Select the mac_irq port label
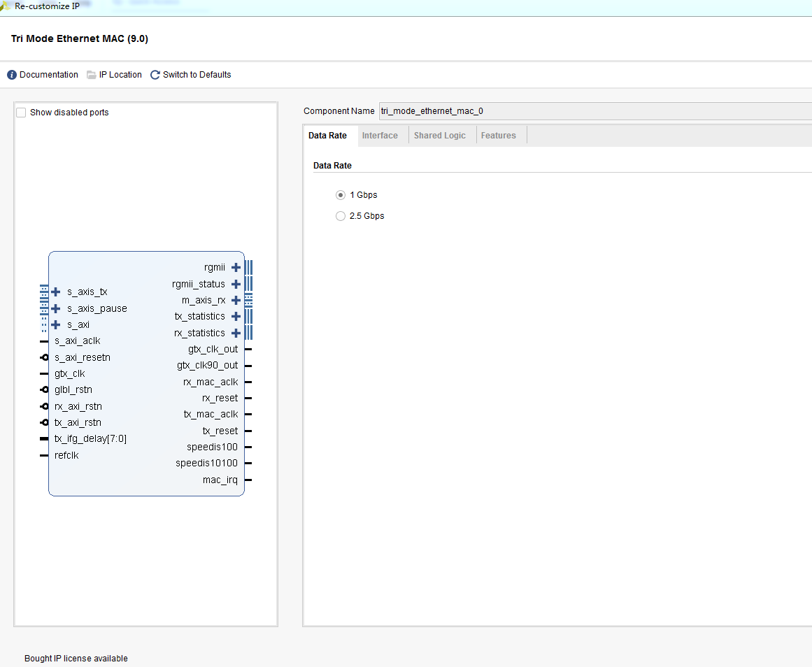812x667 pixels. pyautogui.click(x=220, y=480)
